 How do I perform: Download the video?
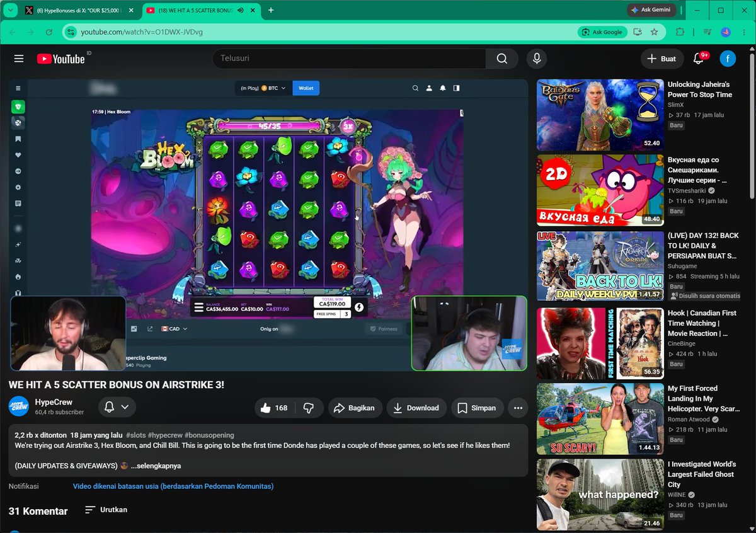click(416, 408)
